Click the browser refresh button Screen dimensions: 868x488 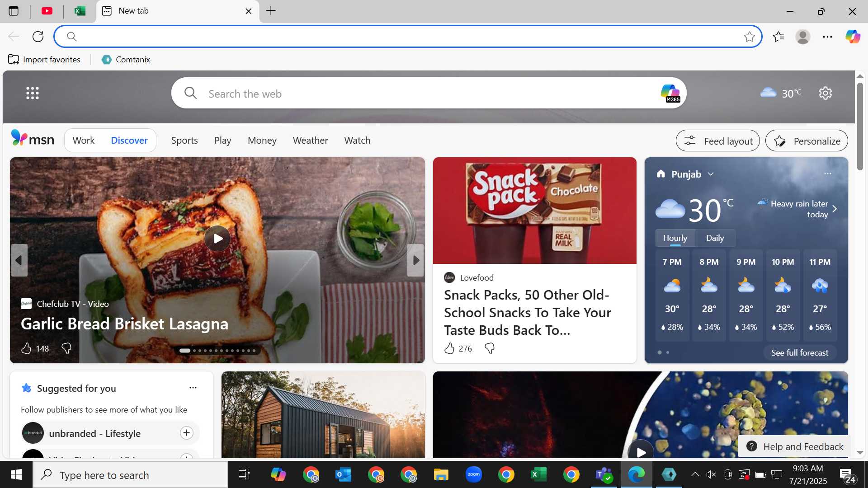point(38,37)
